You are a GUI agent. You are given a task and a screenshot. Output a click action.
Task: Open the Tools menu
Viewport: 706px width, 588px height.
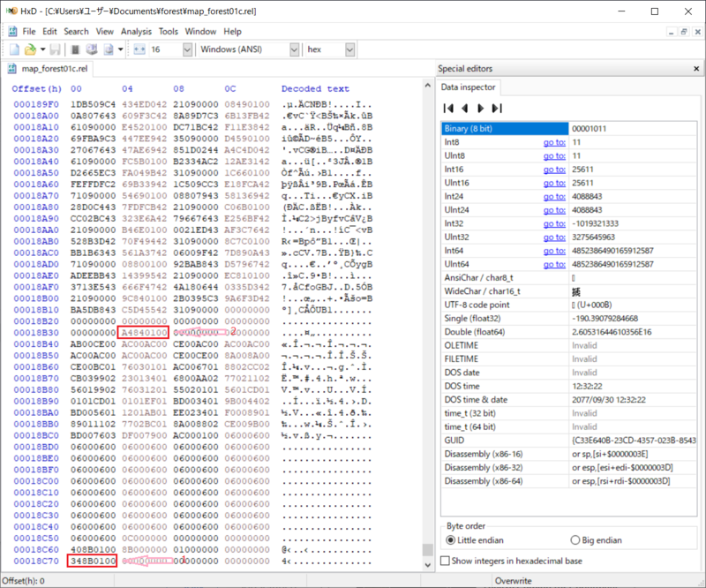click(168, 32)
